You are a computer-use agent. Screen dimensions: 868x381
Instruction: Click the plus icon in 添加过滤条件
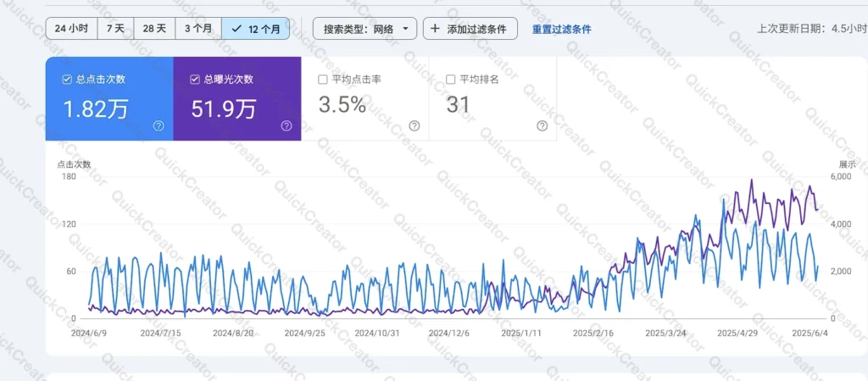(435, 29)
